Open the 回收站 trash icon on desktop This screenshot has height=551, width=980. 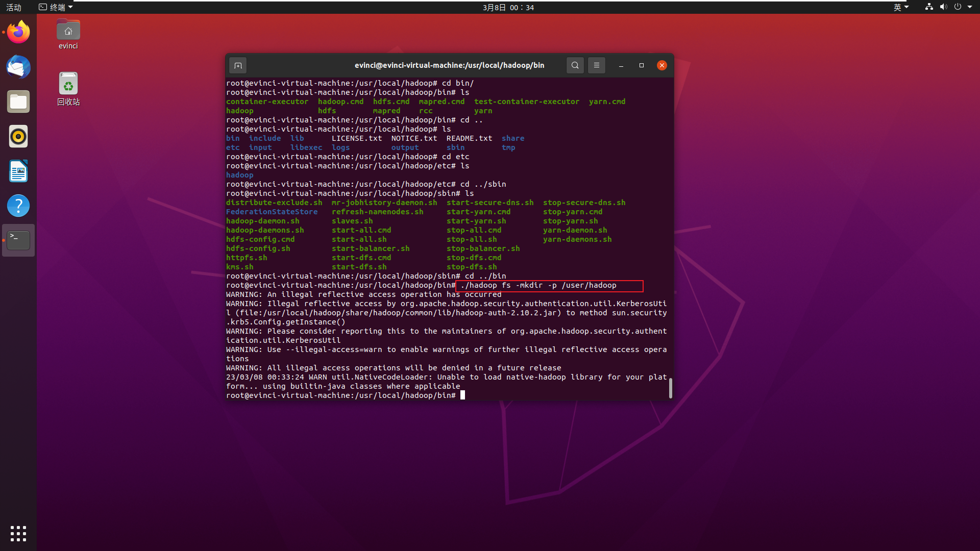[x=68, y=89]
